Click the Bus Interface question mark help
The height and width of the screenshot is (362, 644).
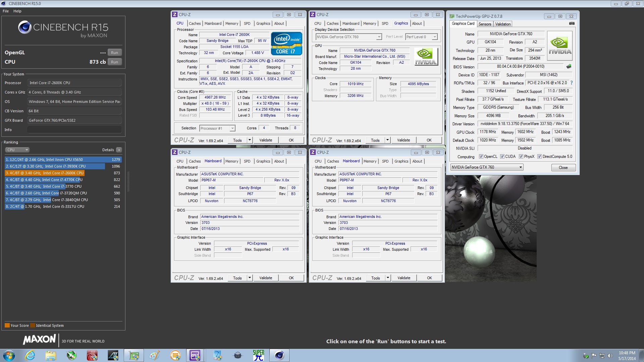(x=572, y=83)
